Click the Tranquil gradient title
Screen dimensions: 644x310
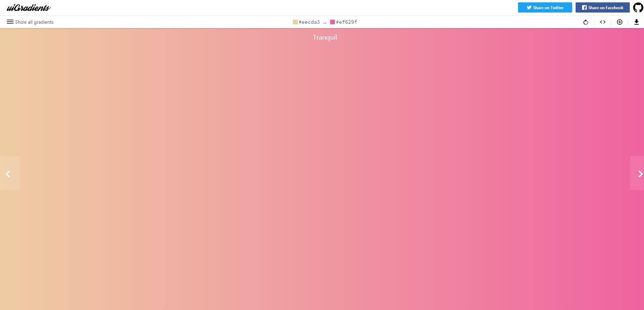pyautogui.click(x=325, y=37)
